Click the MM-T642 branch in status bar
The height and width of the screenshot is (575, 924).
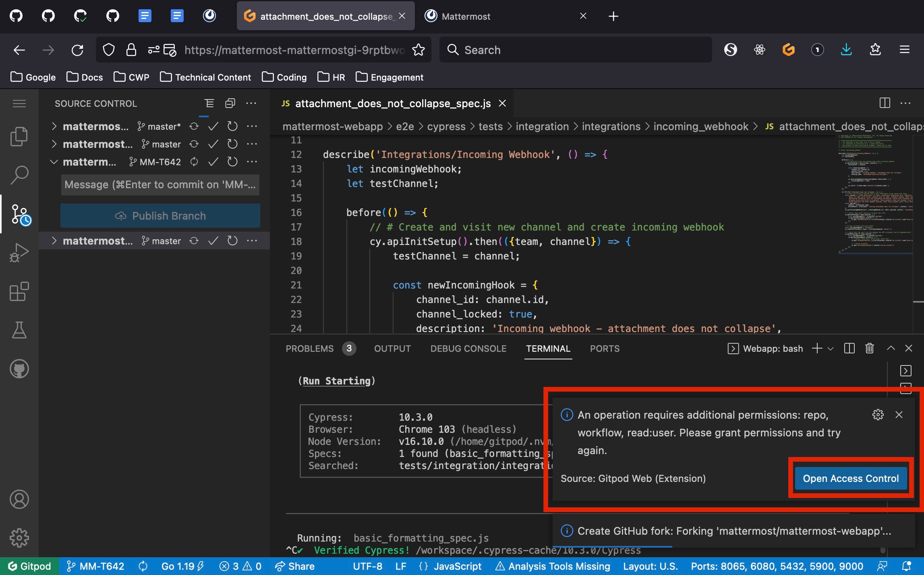(95, 566)
